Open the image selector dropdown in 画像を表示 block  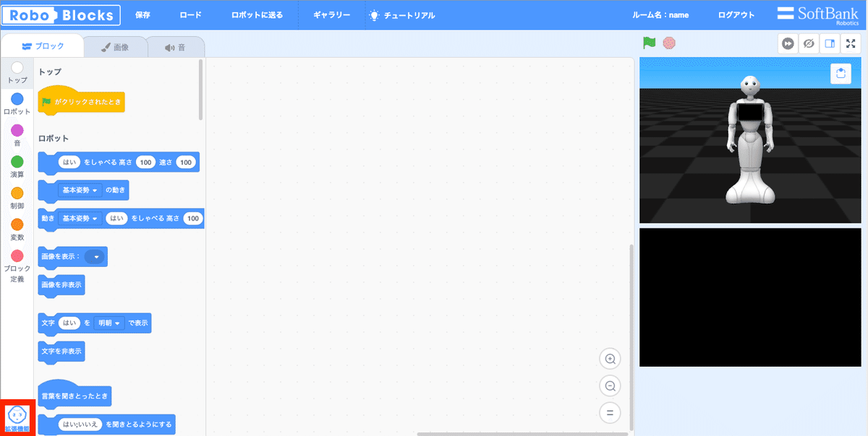click(x=95, y=256)
